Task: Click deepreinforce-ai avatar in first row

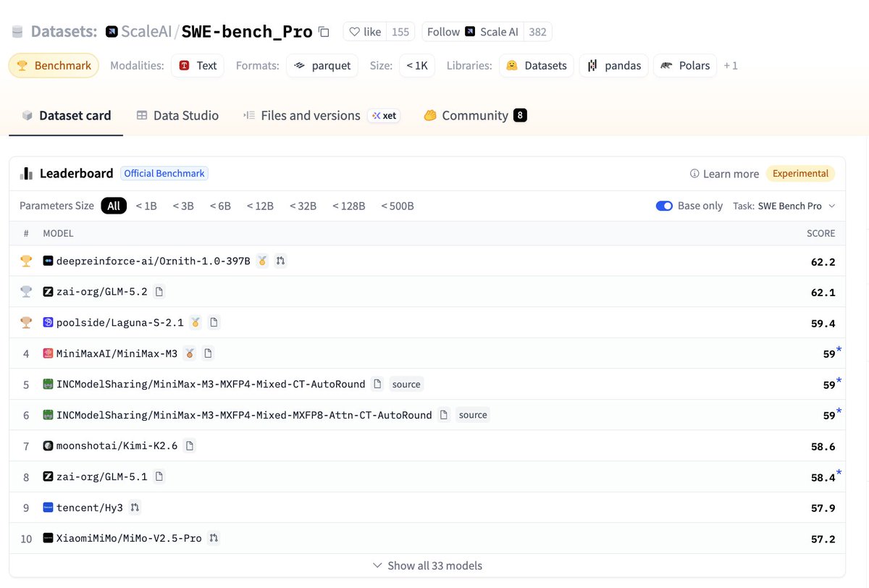Action: pos(49,261)
